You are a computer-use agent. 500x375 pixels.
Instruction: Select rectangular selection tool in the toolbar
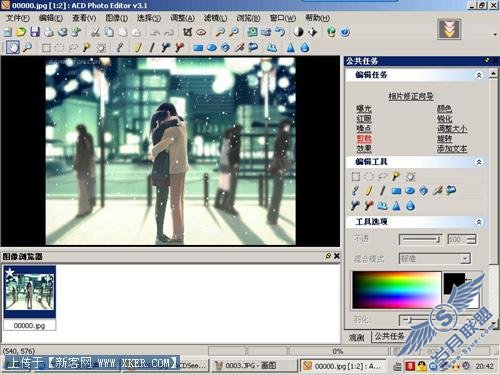click(x=46, y=48)
